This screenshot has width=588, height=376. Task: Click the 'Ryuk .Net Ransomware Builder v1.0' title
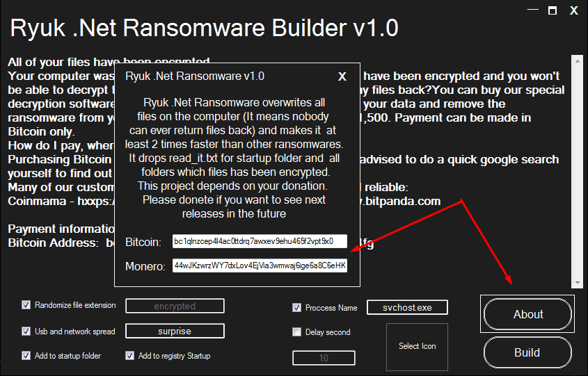(x=204, y=28)
